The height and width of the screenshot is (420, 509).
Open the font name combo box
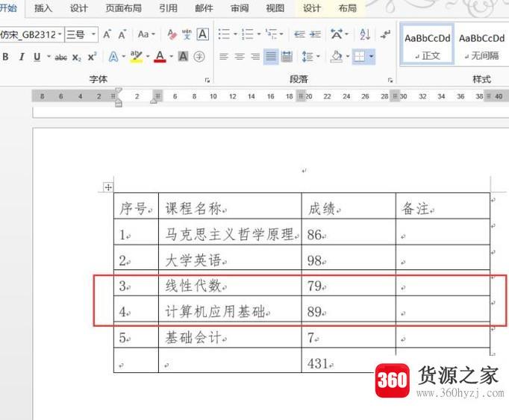[x=32, y=34]
